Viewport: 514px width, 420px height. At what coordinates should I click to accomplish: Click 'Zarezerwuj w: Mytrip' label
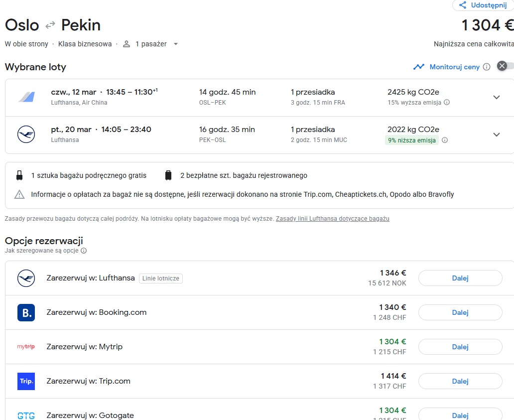[84, 347]
